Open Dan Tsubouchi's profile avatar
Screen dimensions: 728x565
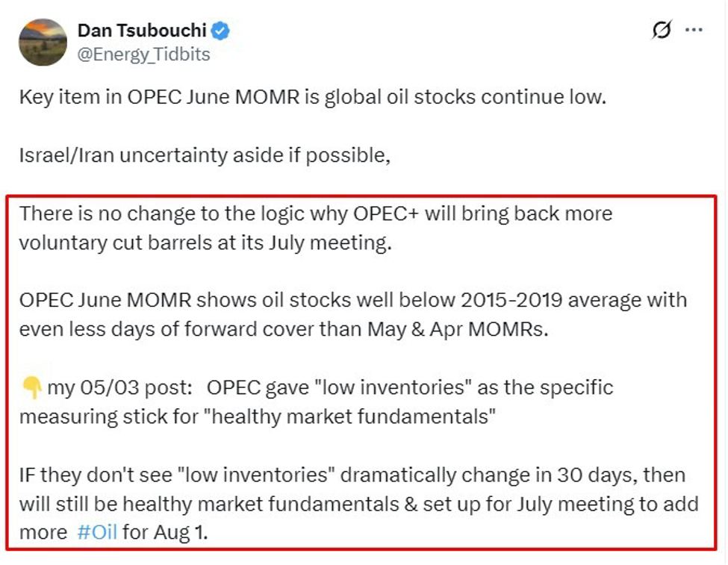43,42
